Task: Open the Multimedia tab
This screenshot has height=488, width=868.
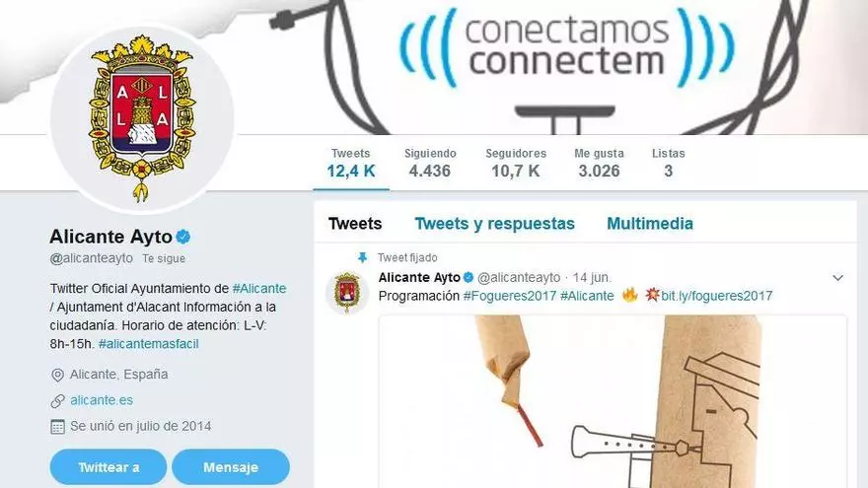Action: coord(650,224)
